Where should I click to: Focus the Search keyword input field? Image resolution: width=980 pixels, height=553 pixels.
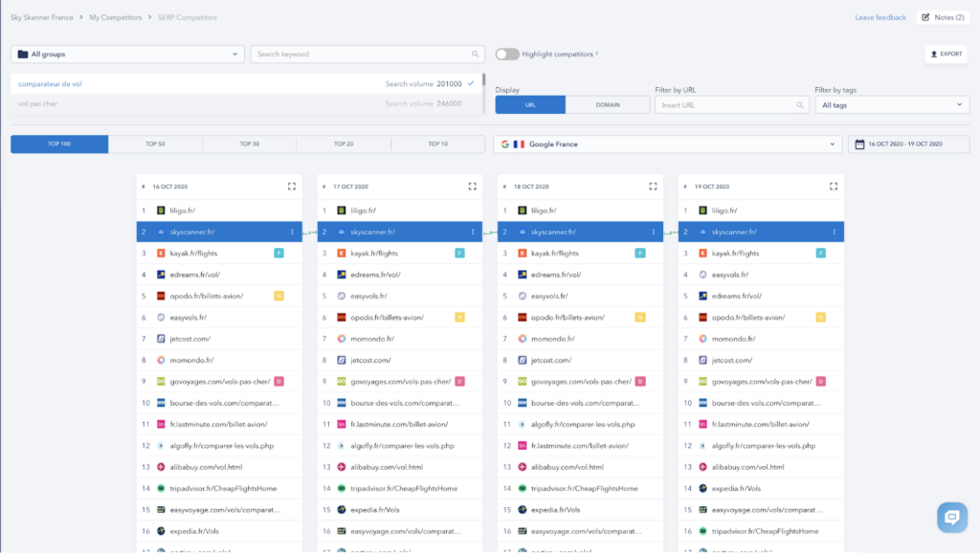point(367,55)
